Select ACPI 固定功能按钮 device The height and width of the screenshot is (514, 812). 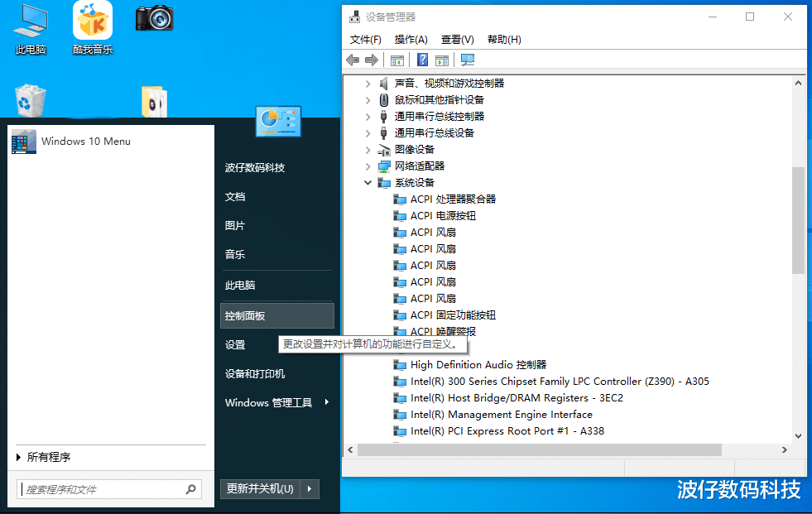pos(453,315)
